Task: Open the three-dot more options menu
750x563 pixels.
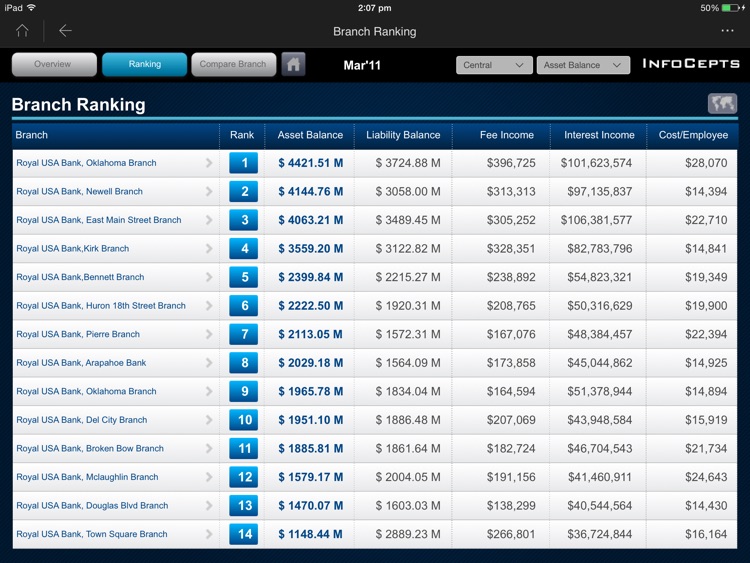Action: (727, 31)
